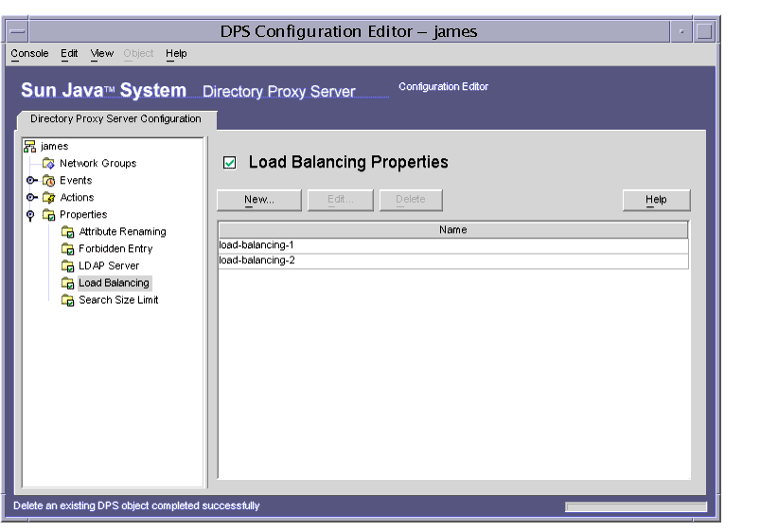This screenshot has width=778, height=532.
Task: Select the Events tree label
Action: pos(76,180)
